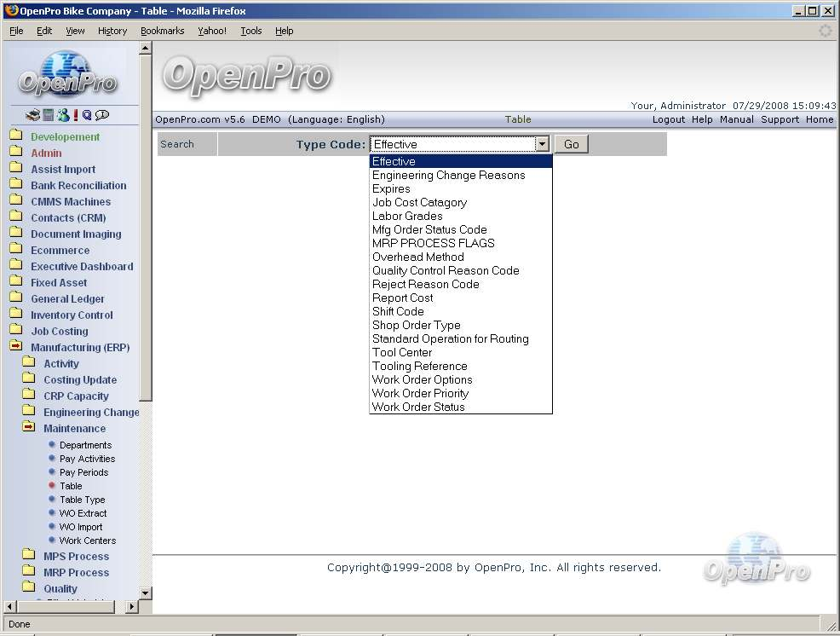Open the calculator icon in sidebar
This screenshot has width=840, height=636.
(x=49, y=115)
